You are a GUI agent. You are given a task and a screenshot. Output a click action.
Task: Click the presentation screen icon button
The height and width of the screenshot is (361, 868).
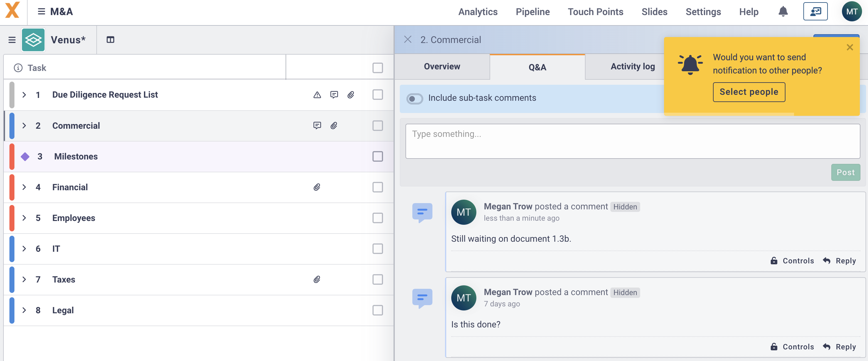pyautogui.click(x=815, y=12)
